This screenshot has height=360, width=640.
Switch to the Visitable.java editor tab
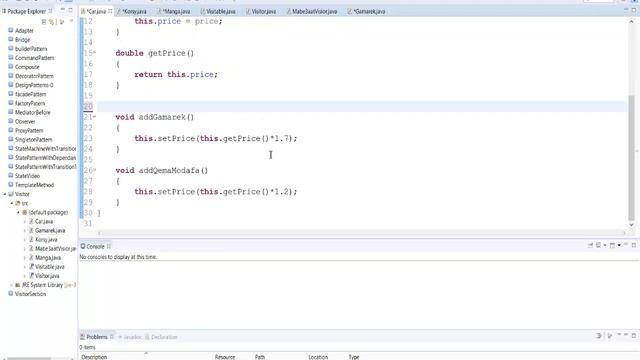[x=220, y=11]
